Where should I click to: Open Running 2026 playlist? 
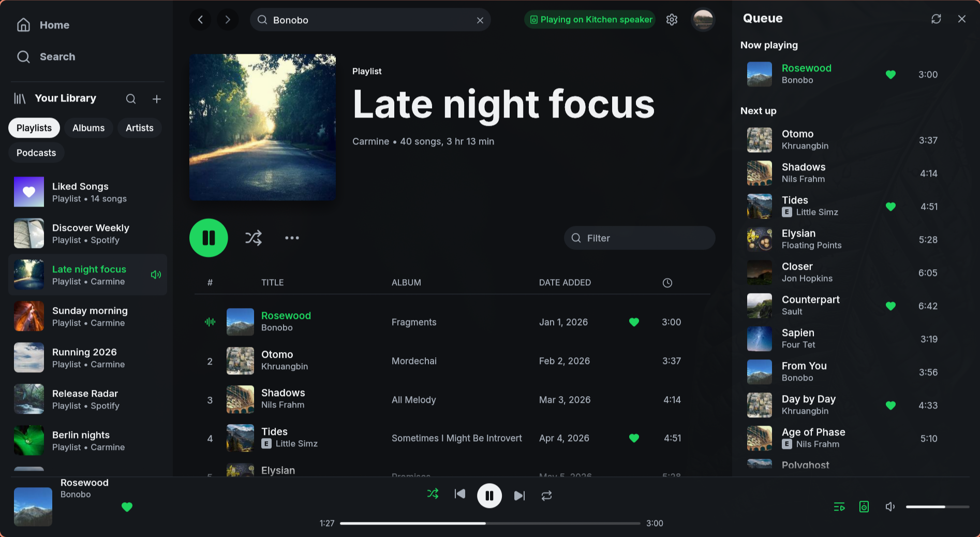point(88,358)
